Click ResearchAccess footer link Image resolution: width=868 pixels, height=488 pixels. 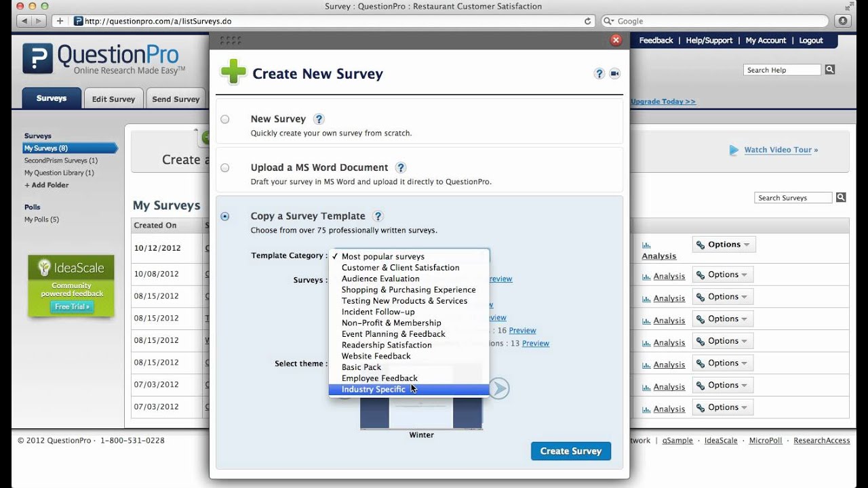click(822, 441)
